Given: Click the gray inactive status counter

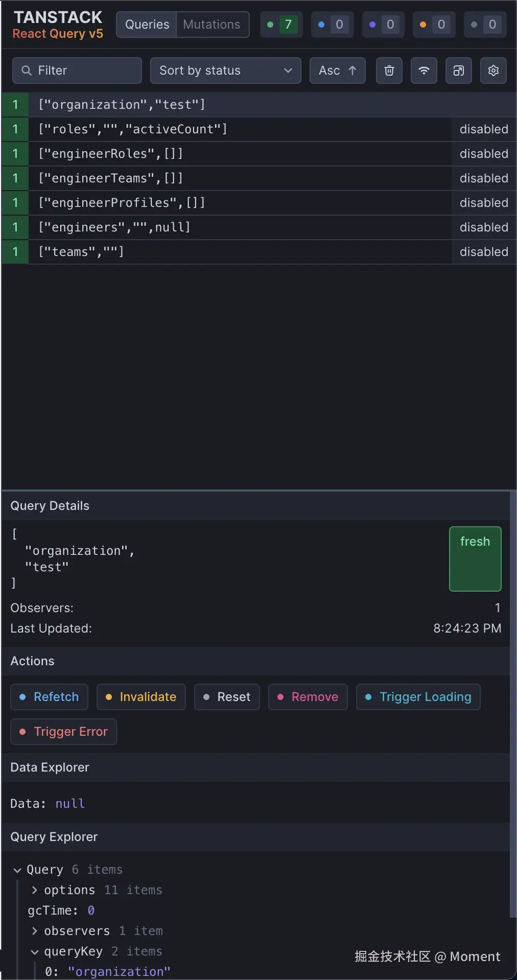Looking at the screenshot, I should click(x=485, y=25).
